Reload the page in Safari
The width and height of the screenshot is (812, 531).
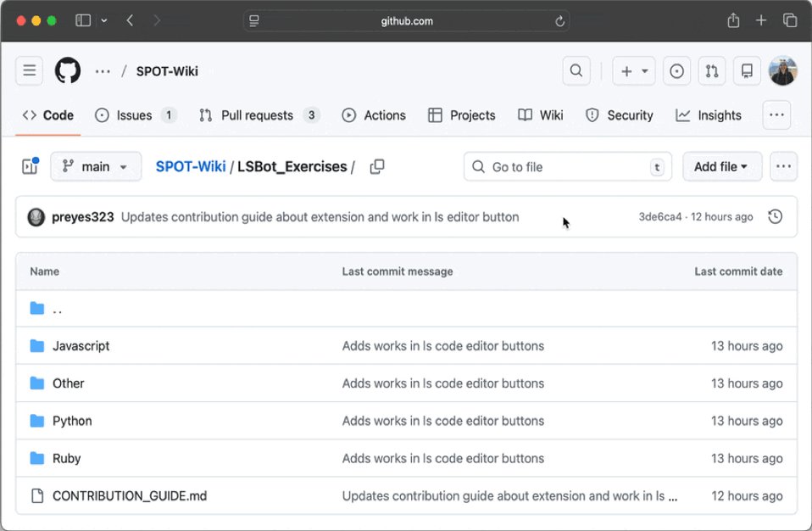[559, 21]
